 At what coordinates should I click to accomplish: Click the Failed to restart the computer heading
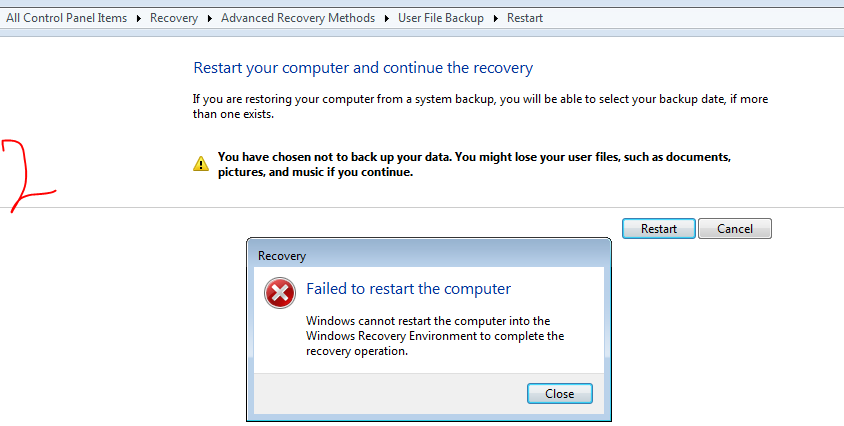[x=409, y=289]
